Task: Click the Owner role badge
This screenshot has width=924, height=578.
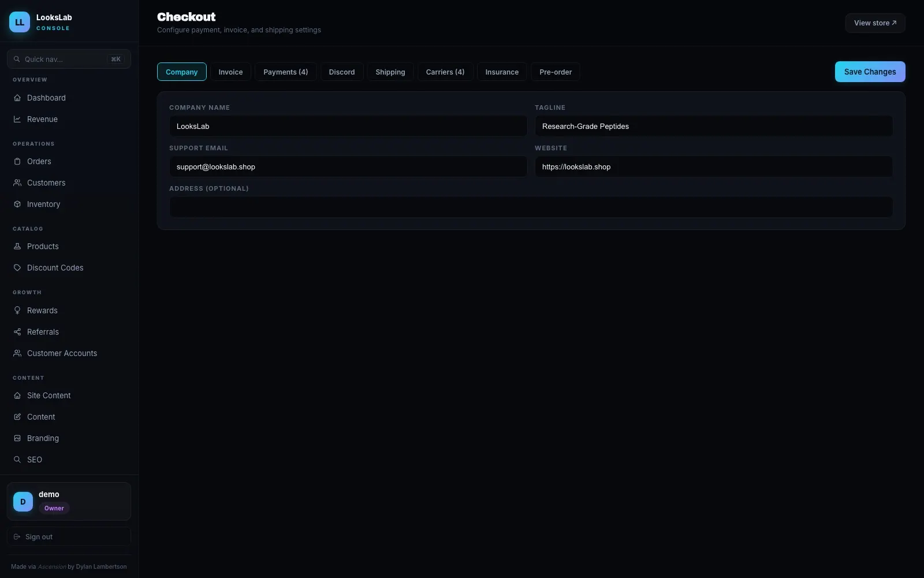Action: coord(54,509)
